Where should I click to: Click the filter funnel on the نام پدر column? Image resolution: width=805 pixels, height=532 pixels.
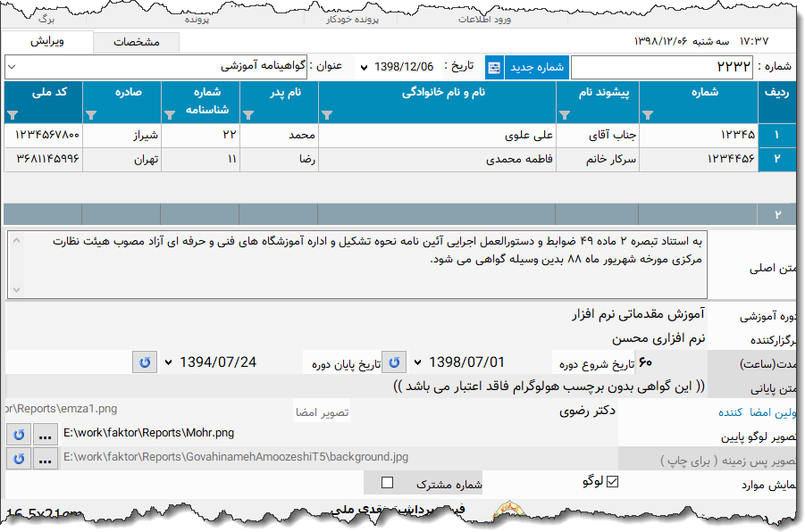point(247,114)
